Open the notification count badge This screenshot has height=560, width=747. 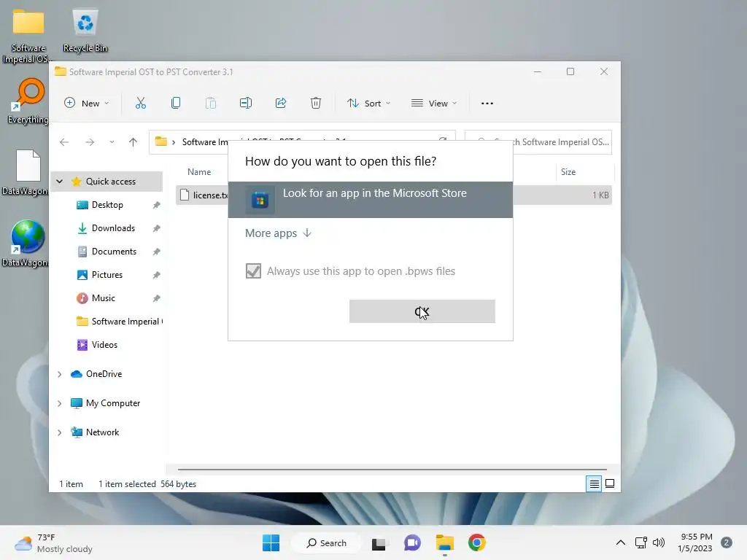coord(726,542)
